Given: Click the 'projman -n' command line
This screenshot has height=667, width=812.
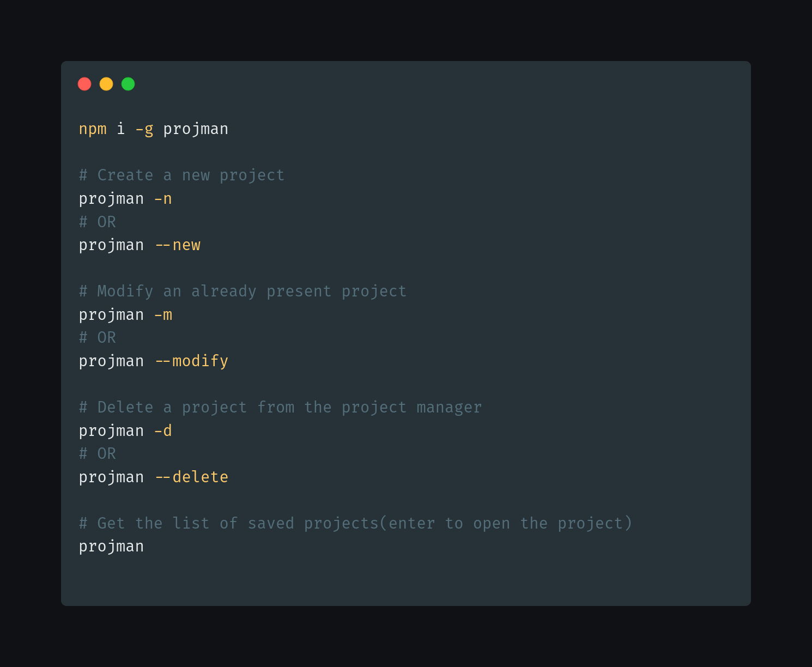Looking at the screenshot, I should 125,199.
